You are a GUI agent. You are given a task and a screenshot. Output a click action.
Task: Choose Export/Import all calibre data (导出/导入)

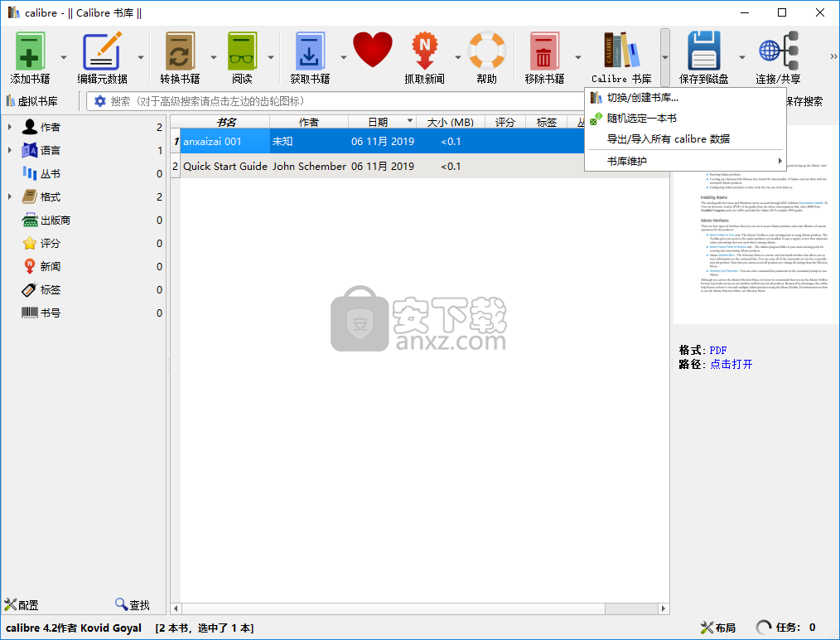click(685, 138)
